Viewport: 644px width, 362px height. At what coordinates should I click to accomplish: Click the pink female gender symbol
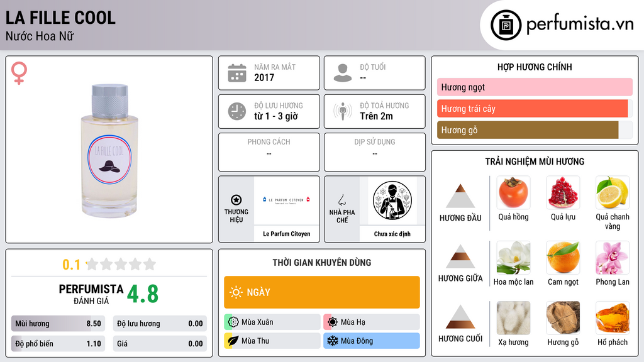point(19,73)
